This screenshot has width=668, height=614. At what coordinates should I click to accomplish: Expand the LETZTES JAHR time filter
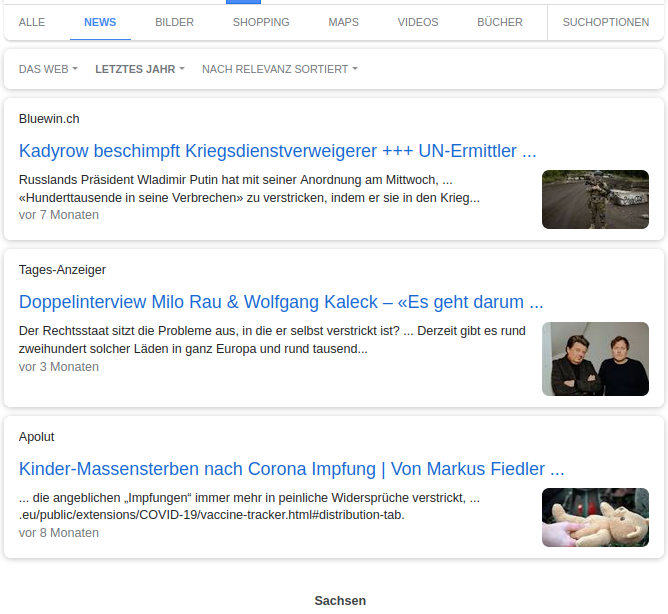coord(140,69)
